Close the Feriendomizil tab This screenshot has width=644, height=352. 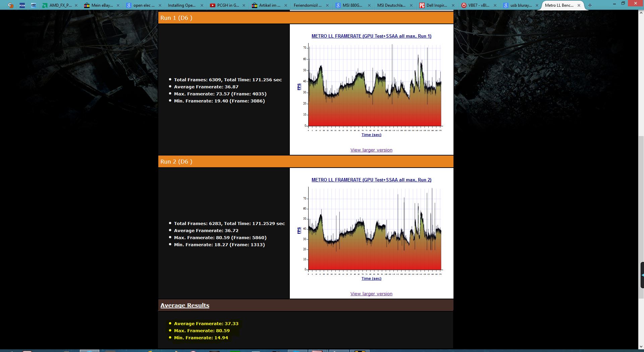(328, 5)
